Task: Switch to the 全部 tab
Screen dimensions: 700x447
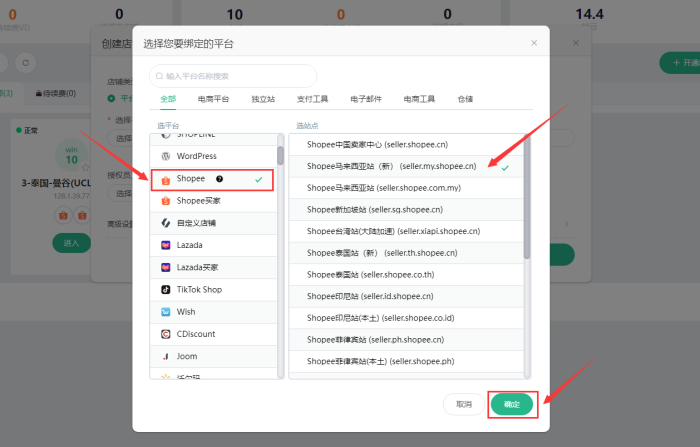Action: [x=168, y=99]
